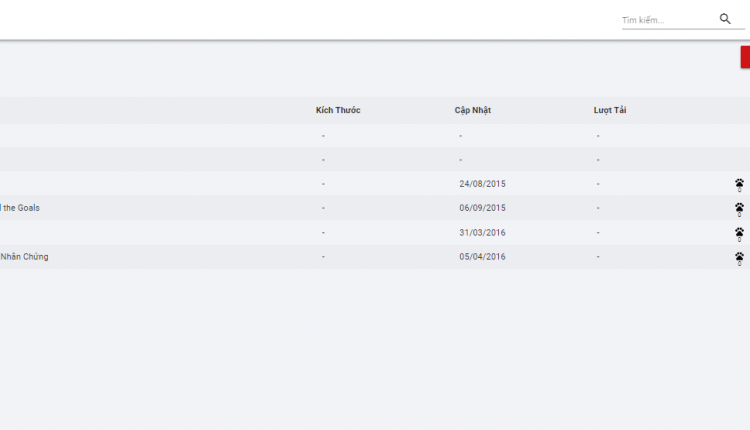Click the search magnifier icon
The height and width of the screenshot is (430, 750).
point(725,19)
